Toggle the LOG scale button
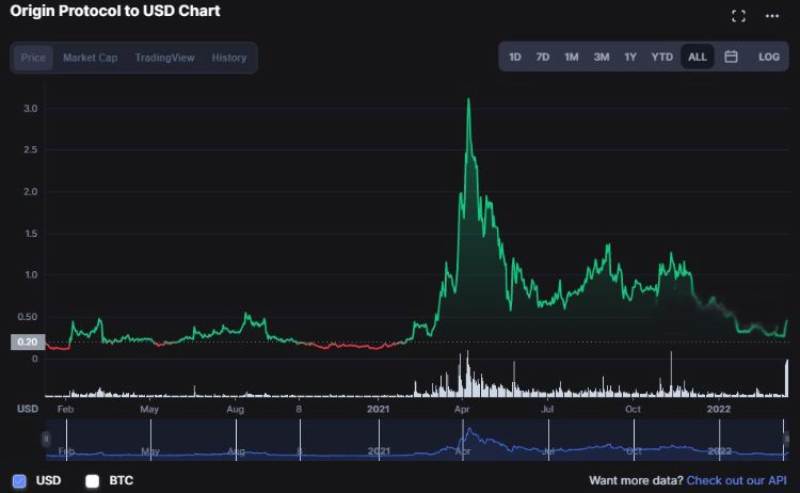 click(768, 57)
